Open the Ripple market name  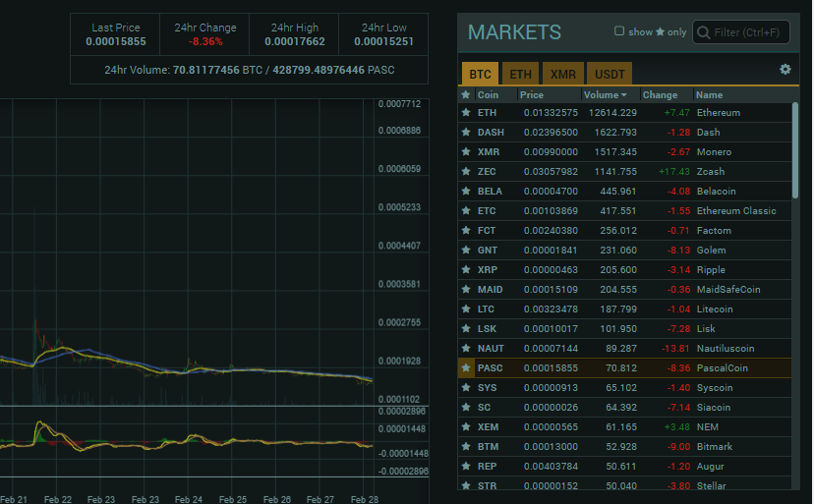(x=711, y=270)
